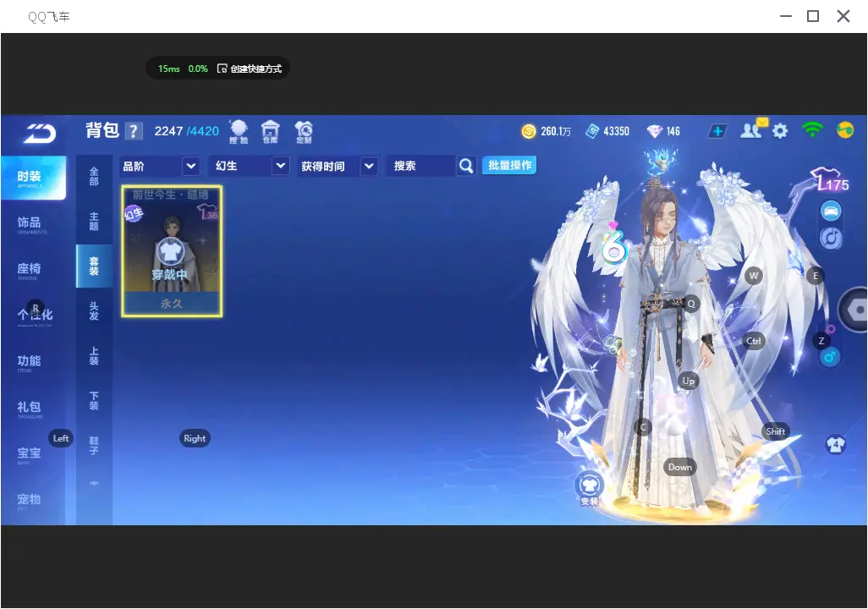Click the pink diamond currency icon
Viewport: 868px width, 609px height.
click(654, 131)
